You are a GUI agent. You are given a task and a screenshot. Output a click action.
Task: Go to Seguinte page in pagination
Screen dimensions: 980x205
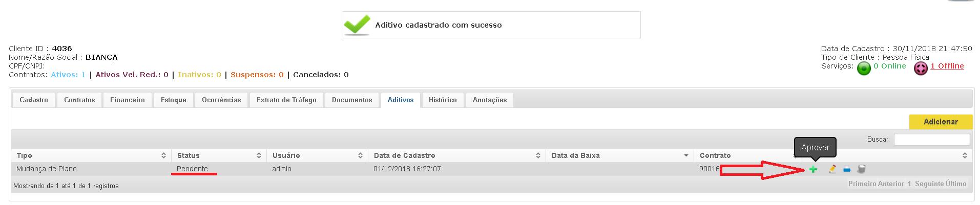pyautogui.click(x=928, y=184)
